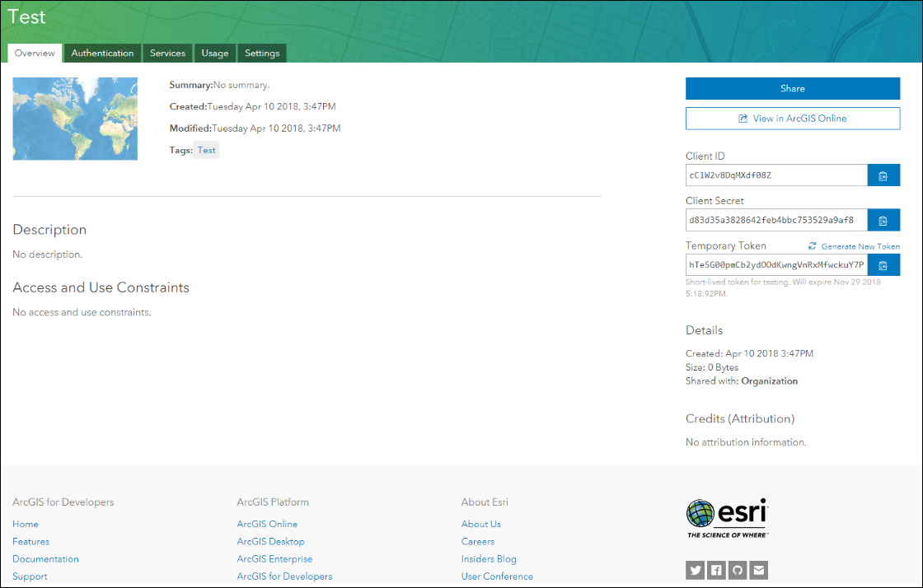Image resolution: width=923 pixels, height=588 pixels.
Task: Click the Test tag label
Action: tap(206, 150)
